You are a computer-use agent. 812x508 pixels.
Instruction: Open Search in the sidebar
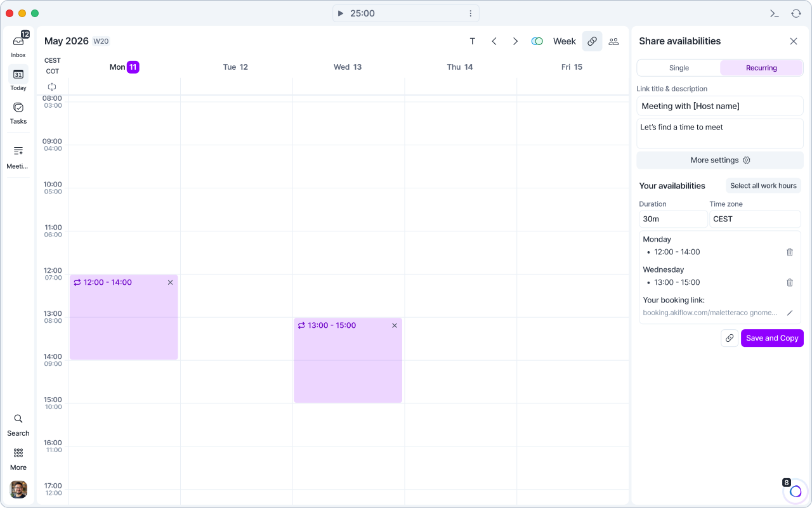pos(18,419)
